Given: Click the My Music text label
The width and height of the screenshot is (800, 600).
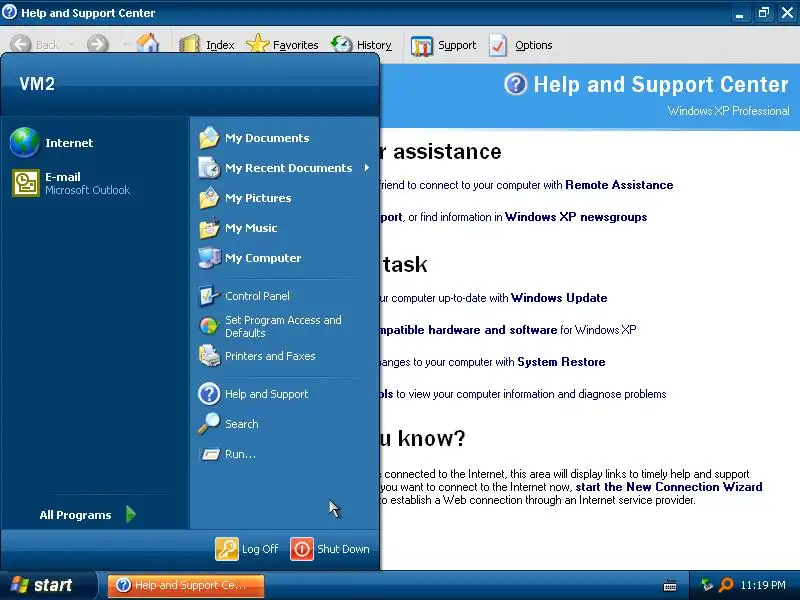Looking at the screenshot, I should tap(251, 228).
